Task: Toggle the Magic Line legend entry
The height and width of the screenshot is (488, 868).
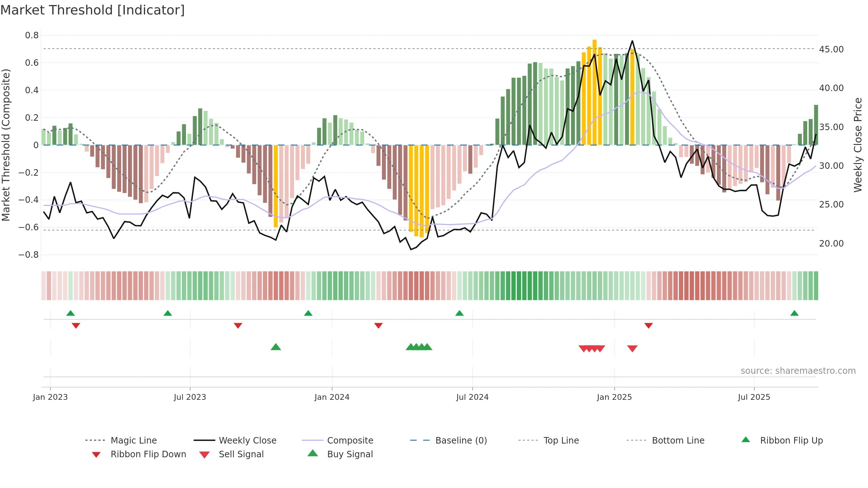Action: [x=121, y=440]
